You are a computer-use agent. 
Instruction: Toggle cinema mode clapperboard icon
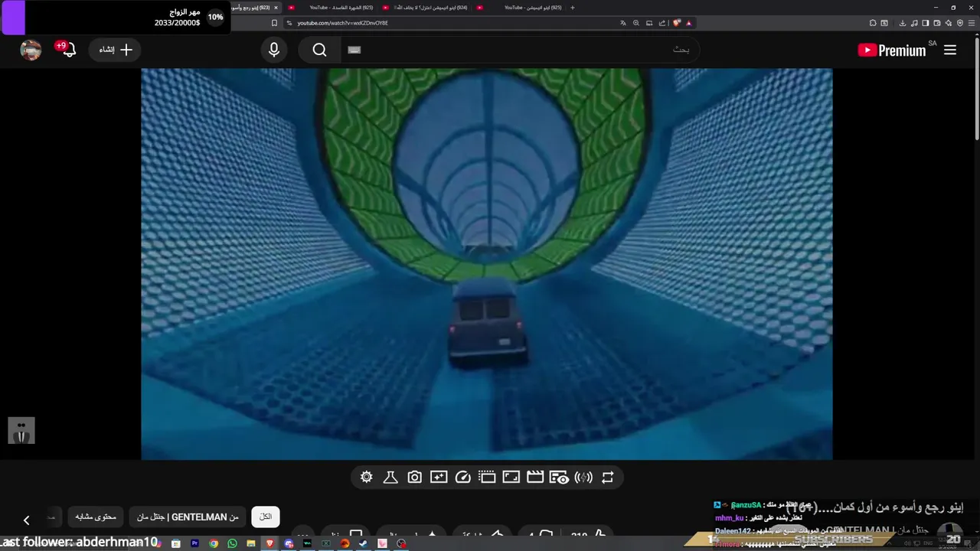pyautogui.click(x=535, y=478)
